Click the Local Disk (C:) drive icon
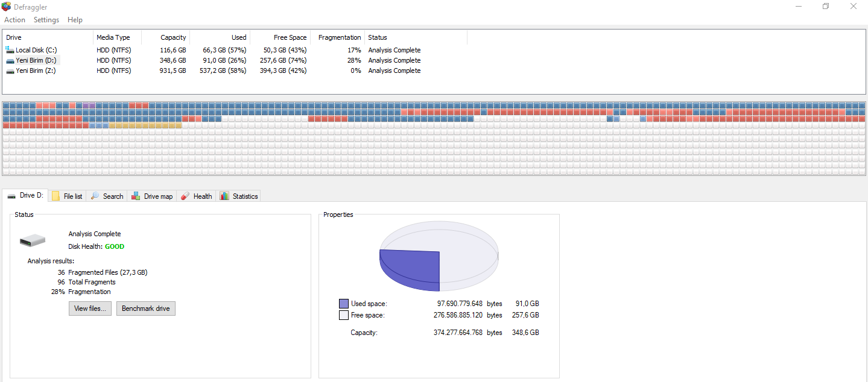868x382 pixels. [x=10, y=50]
